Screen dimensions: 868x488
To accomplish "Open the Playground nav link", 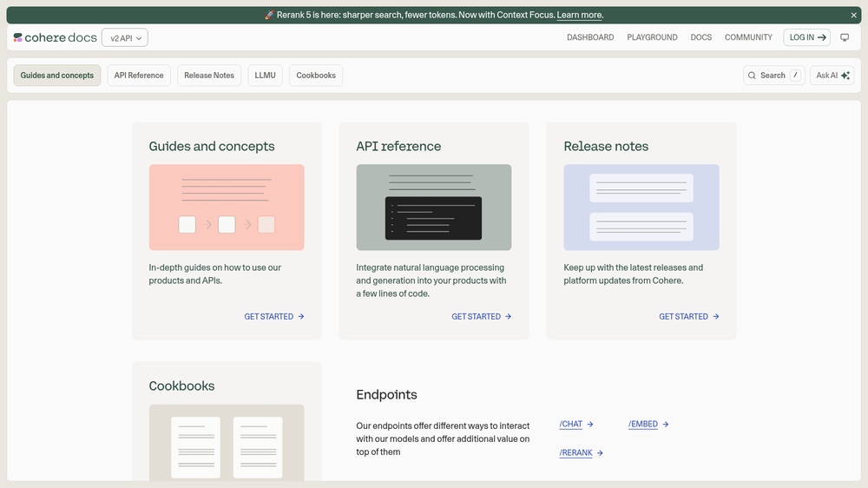I will coord(652,37).
